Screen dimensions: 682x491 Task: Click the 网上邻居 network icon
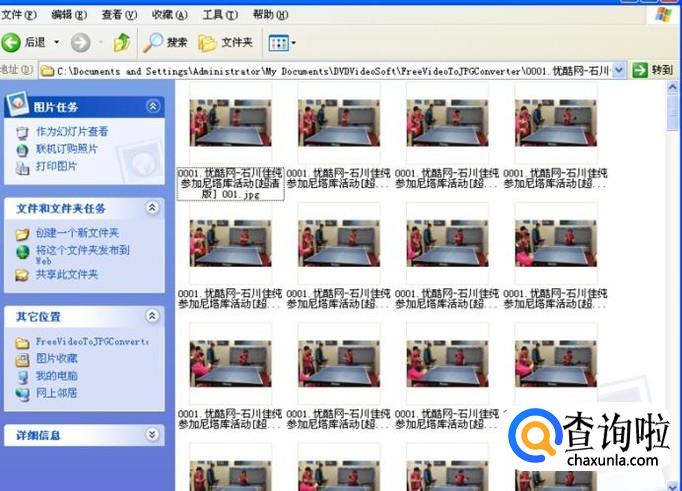(x=22, y=394)
